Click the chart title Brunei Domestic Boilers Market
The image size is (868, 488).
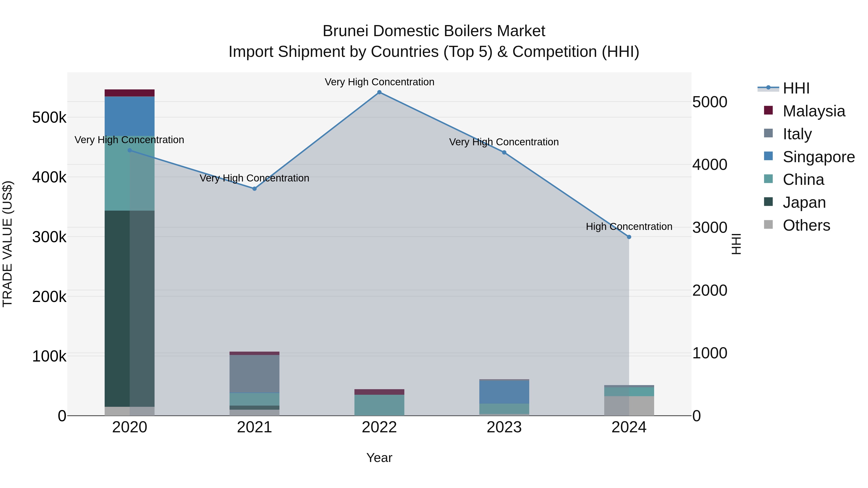pos(434,31)
